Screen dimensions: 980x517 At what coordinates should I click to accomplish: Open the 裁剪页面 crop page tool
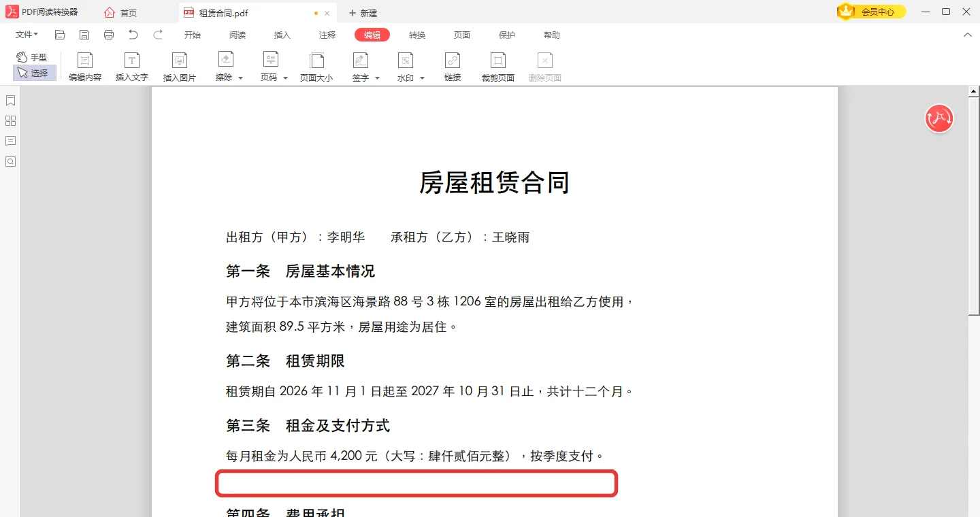pyautogui.click(x=498, y=67)
